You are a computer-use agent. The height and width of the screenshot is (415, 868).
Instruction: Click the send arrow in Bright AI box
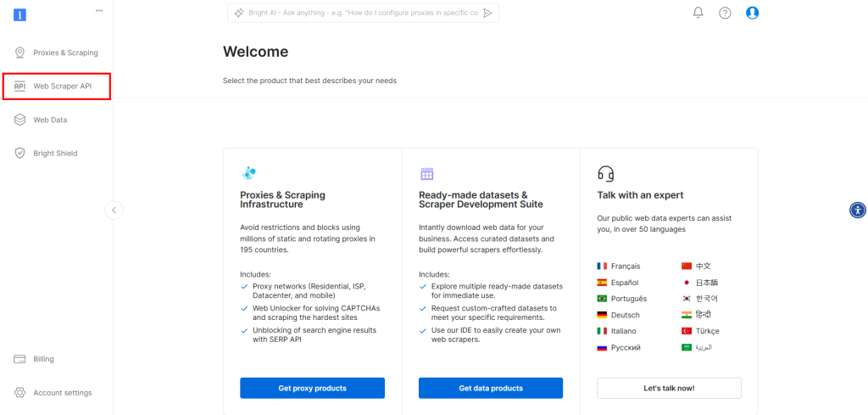(x=487, y=14)
